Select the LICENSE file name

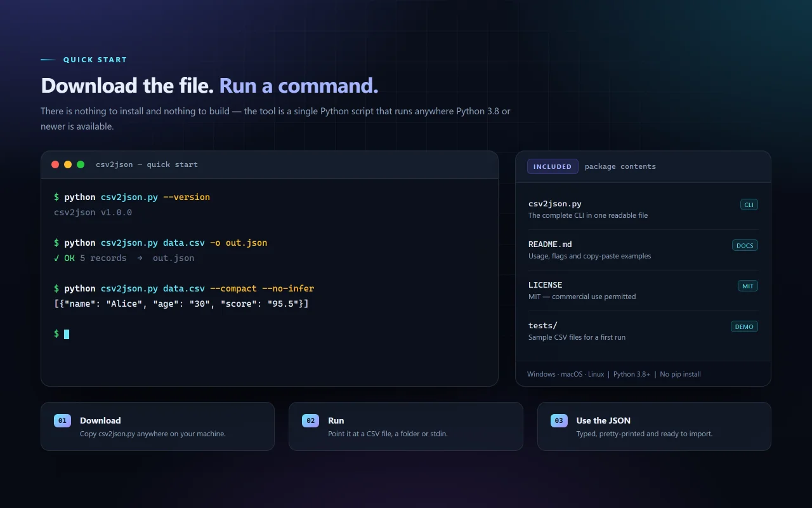point(546,285)
